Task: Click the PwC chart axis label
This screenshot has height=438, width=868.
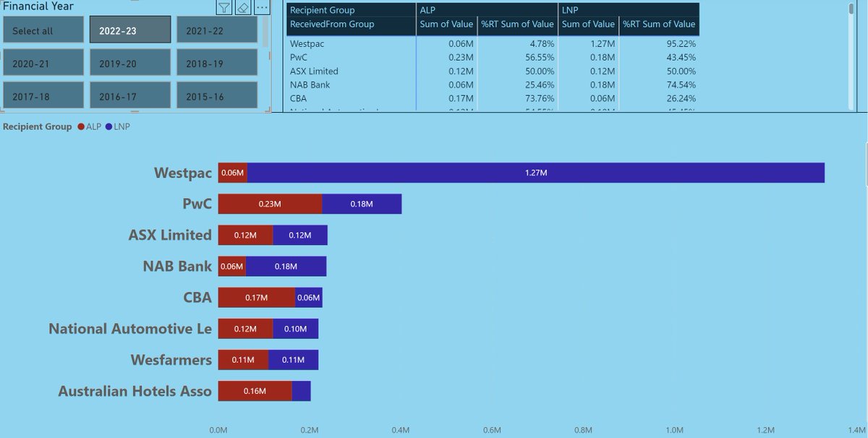Action: pyautogui.click(x=197, y=204)
